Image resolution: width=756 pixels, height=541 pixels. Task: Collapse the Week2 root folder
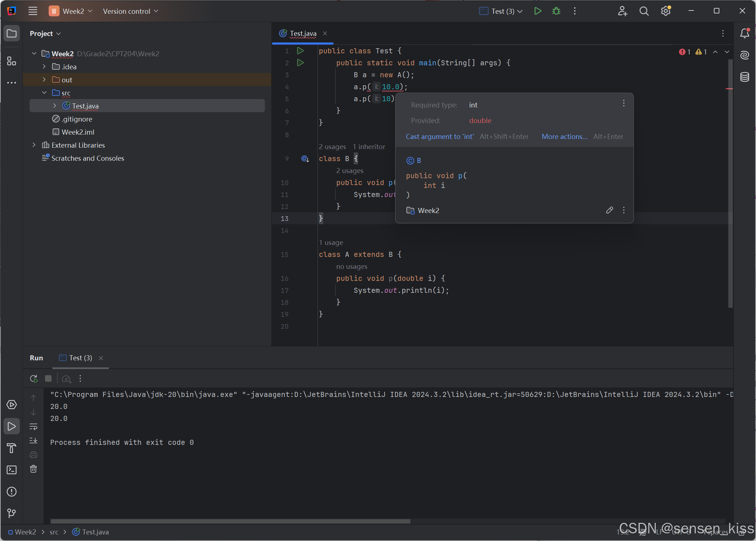[34, 54]
